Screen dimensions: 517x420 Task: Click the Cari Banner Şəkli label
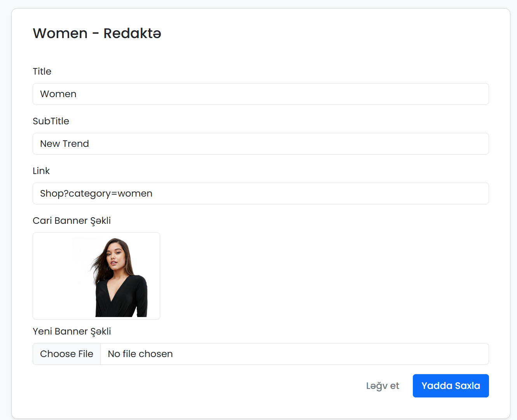point(72,221)
